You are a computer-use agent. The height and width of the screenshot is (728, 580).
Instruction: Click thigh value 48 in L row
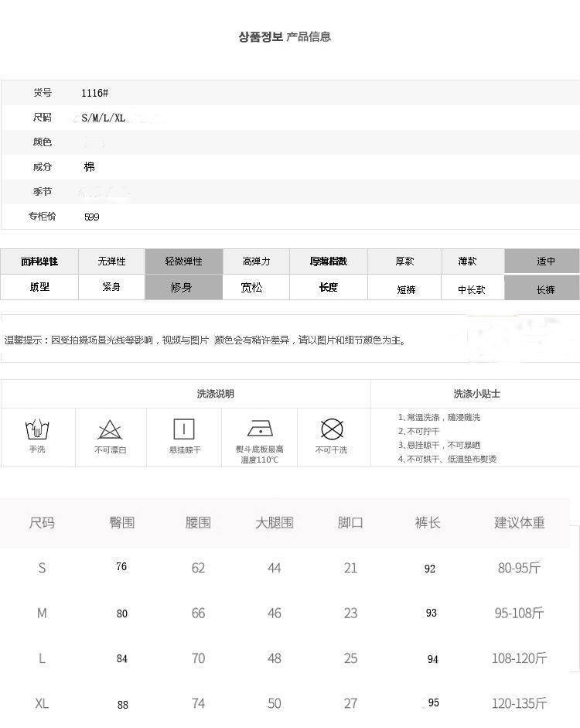pyautogui.click(x=275, y=658)
